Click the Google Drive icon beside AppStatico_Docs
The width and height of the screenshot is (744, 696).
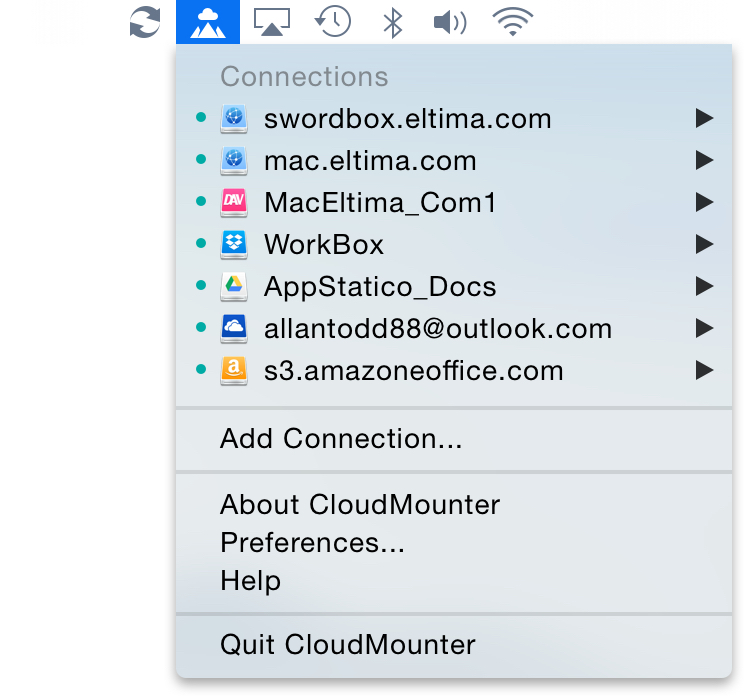(234, 287)
